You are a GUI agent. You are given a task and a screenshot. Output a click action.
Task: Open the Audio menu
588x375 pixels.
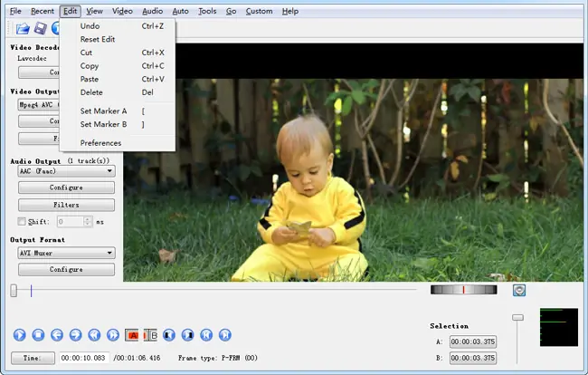tap(152, 11)
